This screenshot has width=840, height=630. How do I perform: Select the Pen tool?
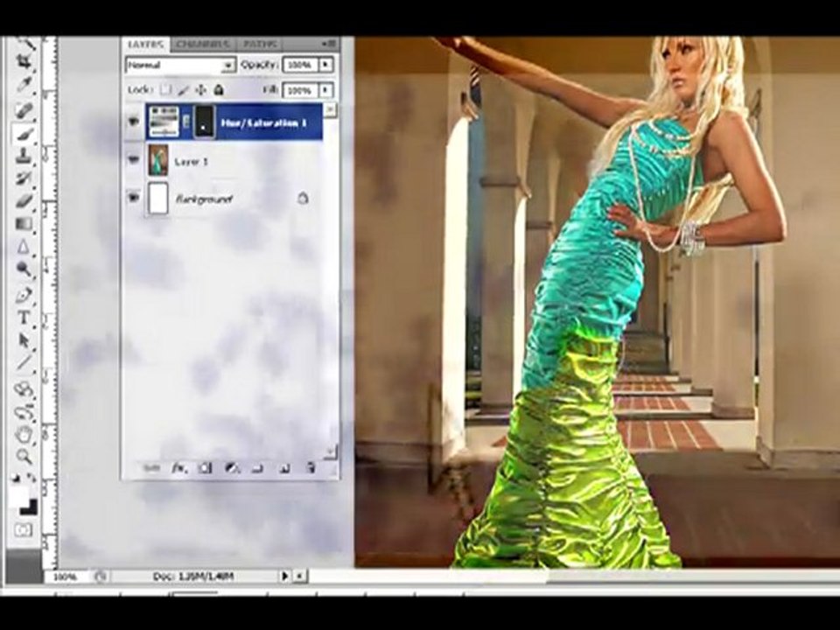tap(24, 295)
